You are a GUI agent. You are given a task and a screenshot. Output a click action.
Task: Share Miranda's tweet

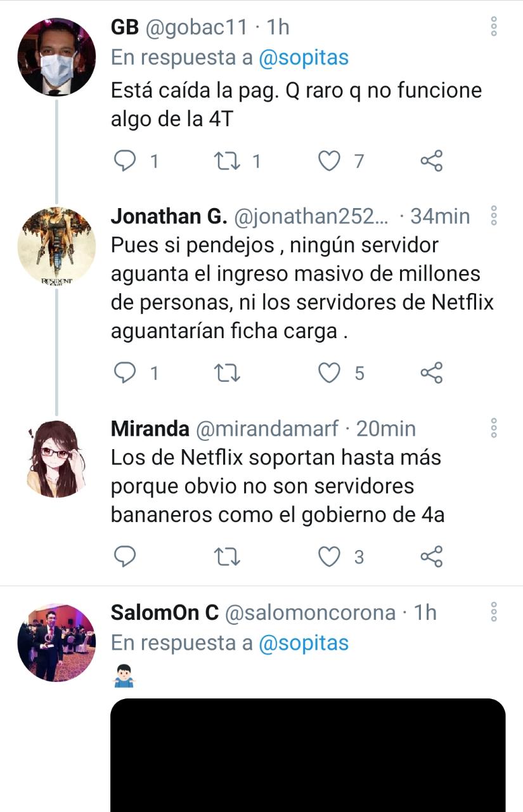431,557
